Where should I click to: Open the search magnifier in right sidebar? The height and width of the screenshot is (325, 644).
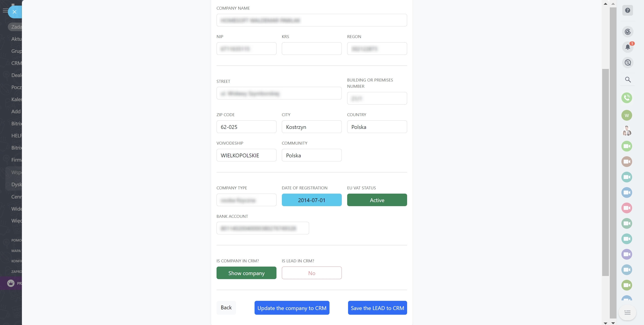point(628,79)
